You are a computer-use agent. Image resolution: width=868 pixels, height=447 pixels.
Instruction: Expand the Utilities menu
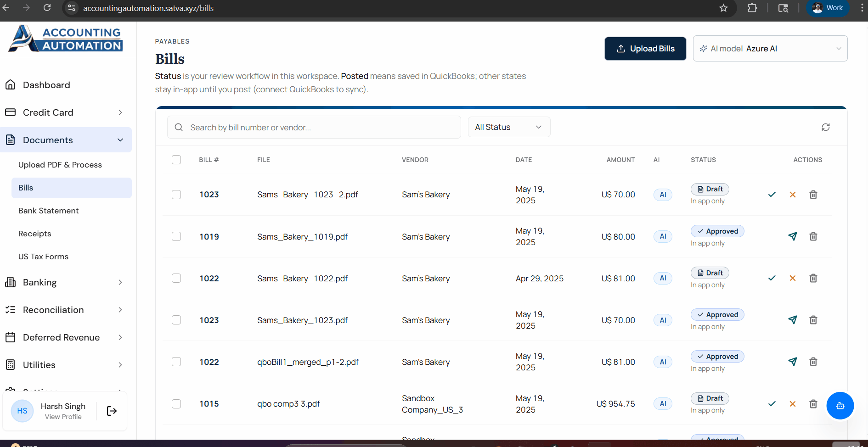click(x=66, y=365)
